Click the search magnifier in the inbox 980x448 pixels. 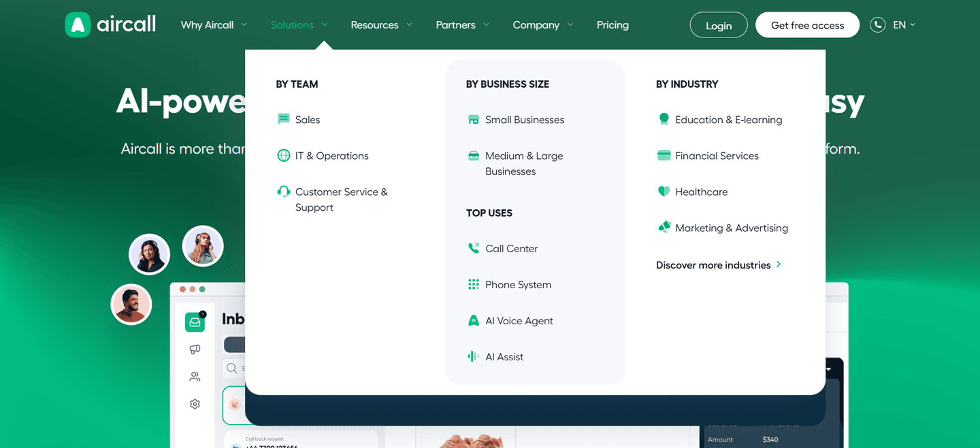coord(232,368)
